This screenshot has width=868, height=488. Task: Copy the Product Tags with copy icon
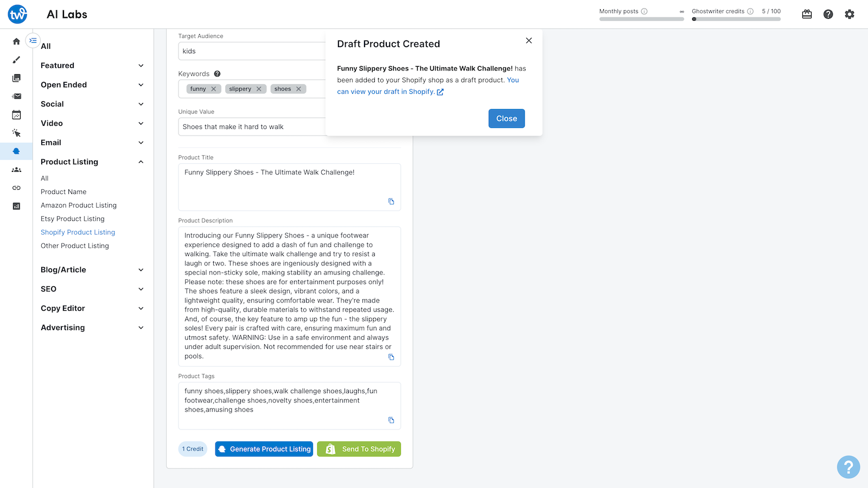391,420
